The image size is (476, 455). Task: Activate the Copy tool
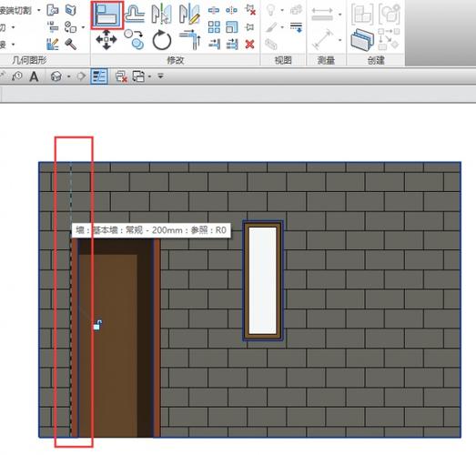pyautogui.click(x=135, y=39)
